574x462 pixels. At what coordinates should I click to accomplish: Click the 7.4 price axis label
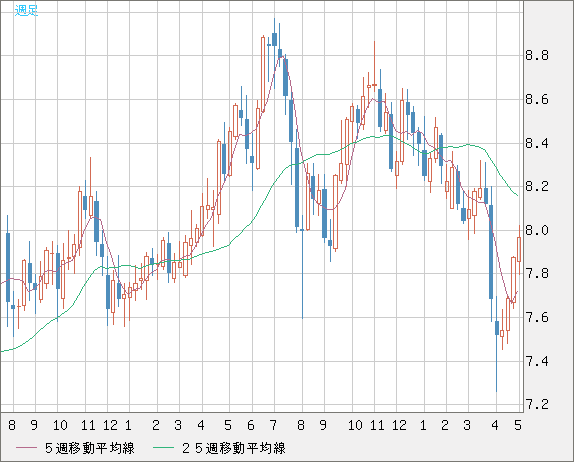(537, 361)
